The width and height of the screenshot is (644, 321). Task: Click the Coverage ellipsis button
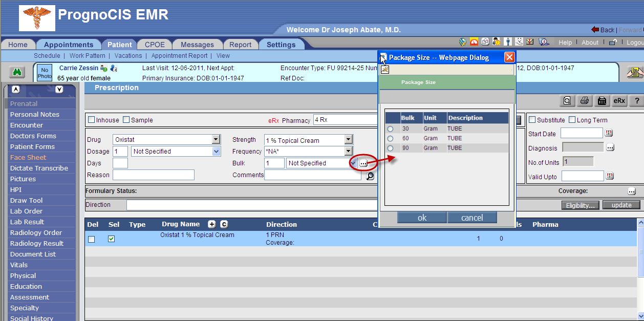tap(632, 191)
